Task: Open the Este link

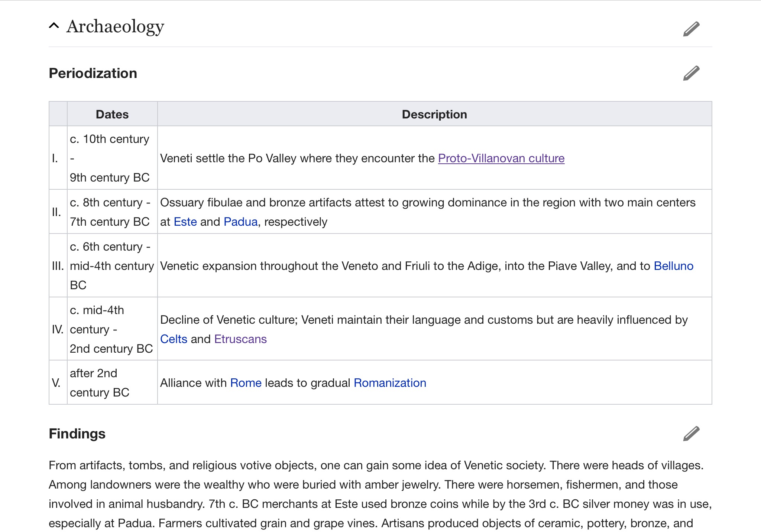Action: (185, 222)
